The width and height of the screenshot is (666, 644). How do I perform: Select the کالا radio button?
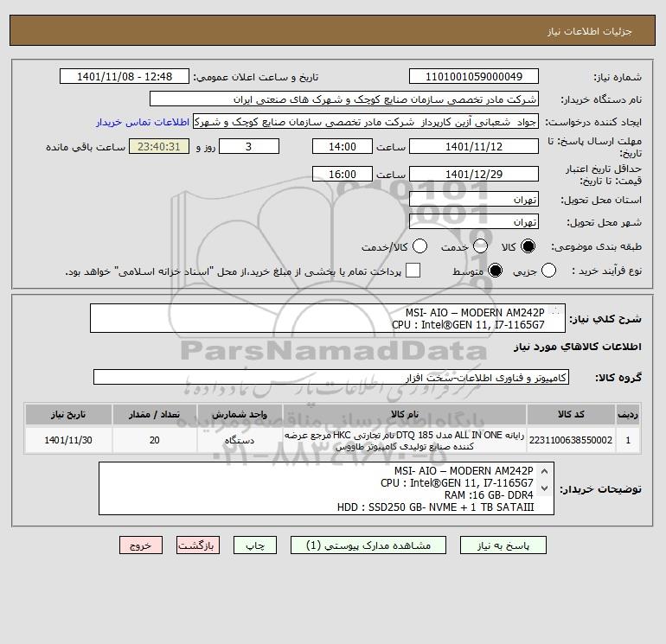[x=528, y=246]
